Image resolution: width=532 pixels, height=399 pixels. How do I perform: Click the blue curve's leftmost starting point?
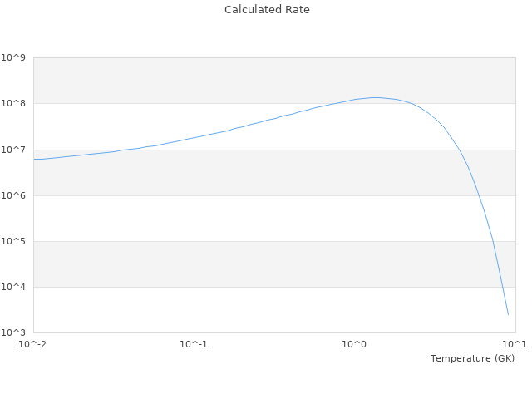point(34,159)
